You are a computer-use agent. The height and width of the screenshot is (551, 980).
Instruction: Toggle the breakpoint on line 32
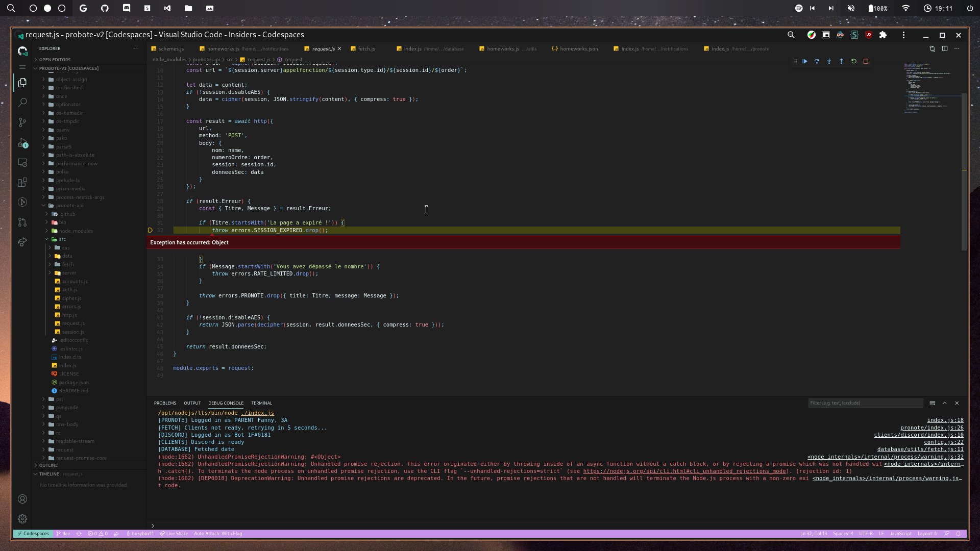point(151,230)
